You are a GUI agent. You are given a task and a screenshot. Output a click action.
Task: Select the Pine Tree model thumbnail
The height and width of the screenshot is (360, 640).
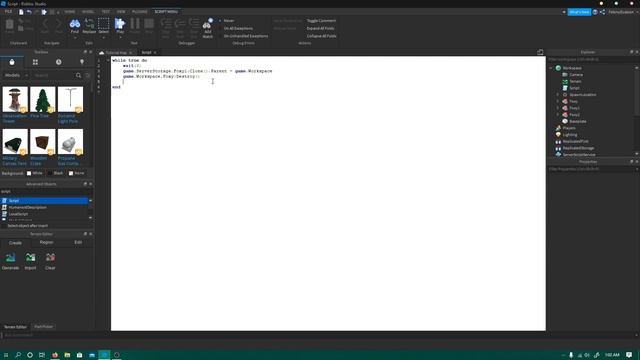[42, 99]
